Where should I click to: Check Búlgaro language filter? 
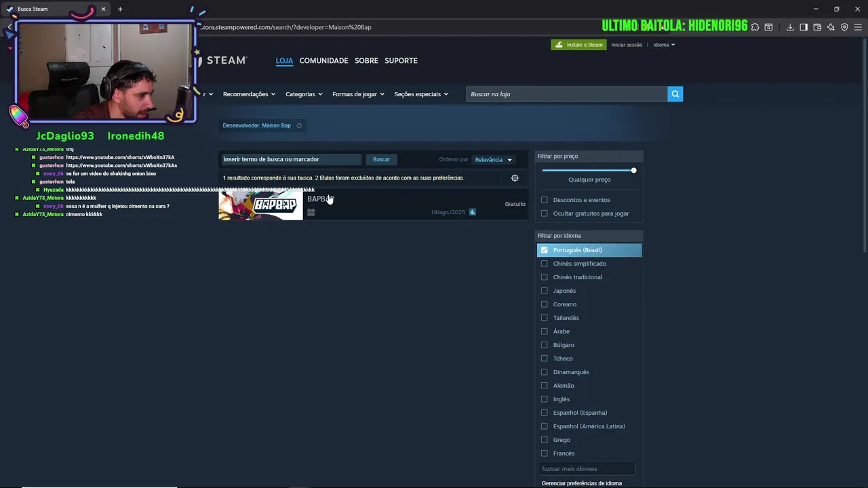click(x=544, y=345)
